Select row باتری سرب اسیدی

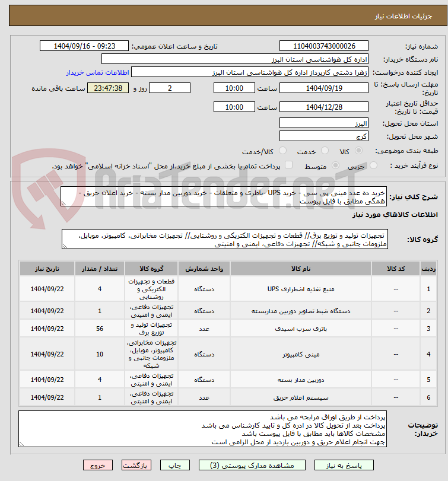pyautogui.click(x=228, y=329)
